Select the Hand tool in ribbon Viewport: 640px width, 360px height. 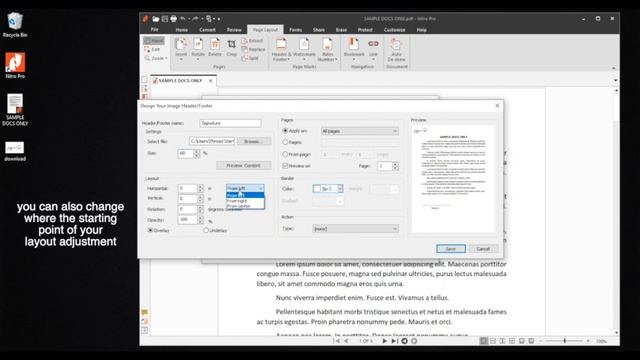pos(154,41)
